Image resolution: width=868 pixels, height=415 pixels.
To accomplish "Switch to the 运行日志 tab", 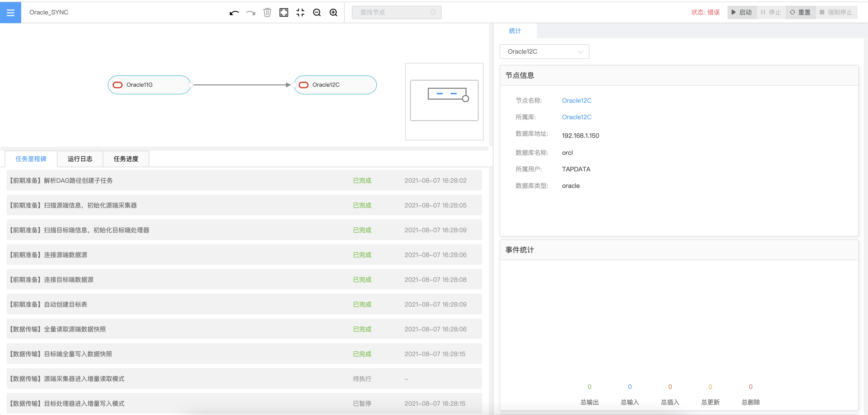I will pyautogui.click(x=80, y=159).
